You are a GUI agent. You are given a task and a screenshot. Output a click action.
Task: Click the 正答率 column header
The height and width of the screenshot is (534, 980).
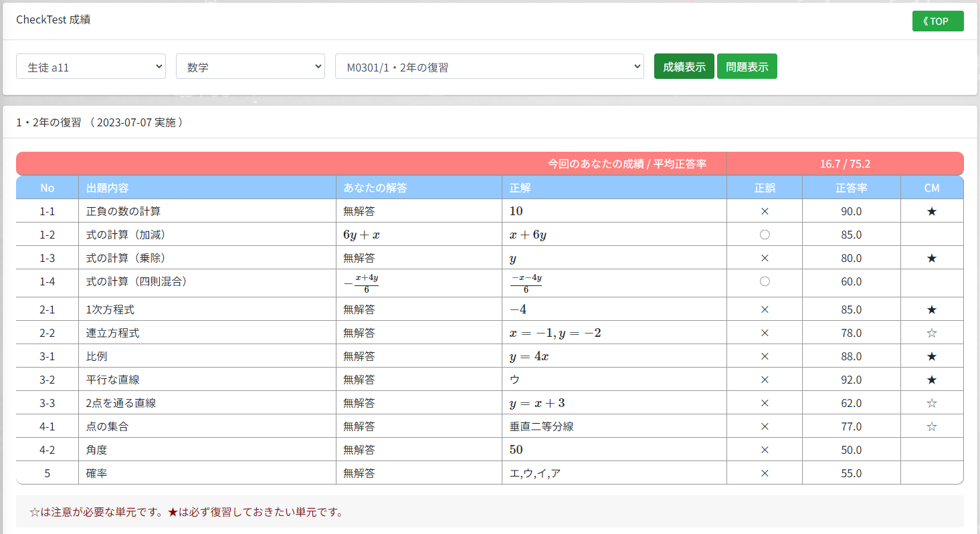point(851,188)
